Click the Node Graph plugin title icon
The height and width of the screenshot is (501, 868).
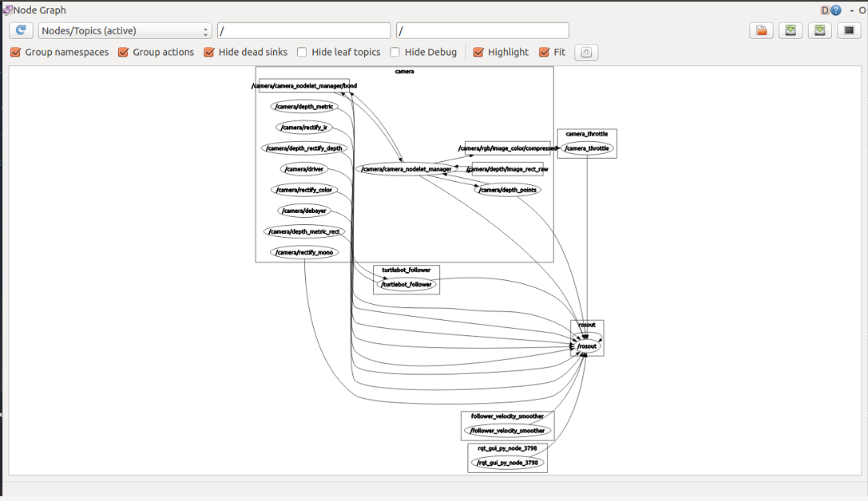pyautogui.click(x=7, y=10)
